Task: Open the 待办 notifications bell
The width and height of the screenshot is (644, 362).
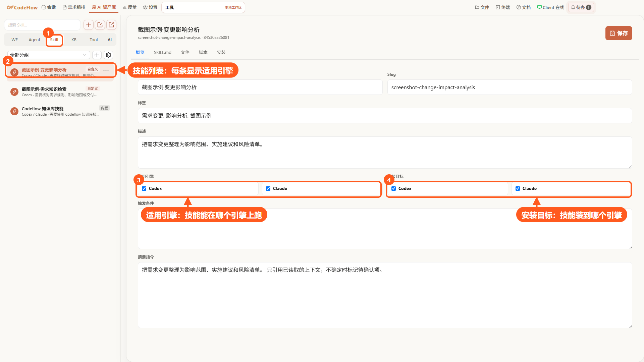Action: click(581, 7)
